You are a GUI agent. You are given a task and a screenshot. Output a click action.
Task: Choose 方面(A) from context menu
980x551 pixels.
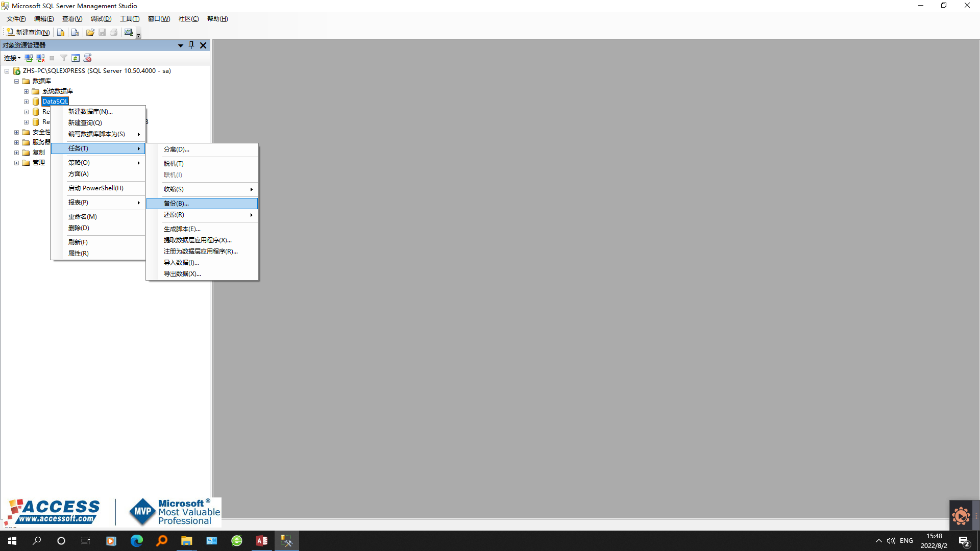click(x=98, y=174)
